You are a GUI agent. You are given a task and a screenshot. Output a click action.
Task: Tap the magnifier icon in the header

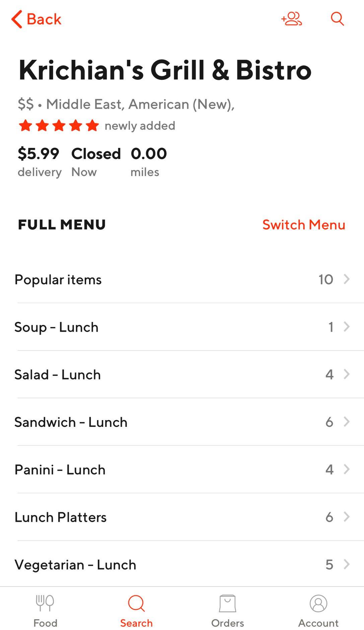coord(337,19)
